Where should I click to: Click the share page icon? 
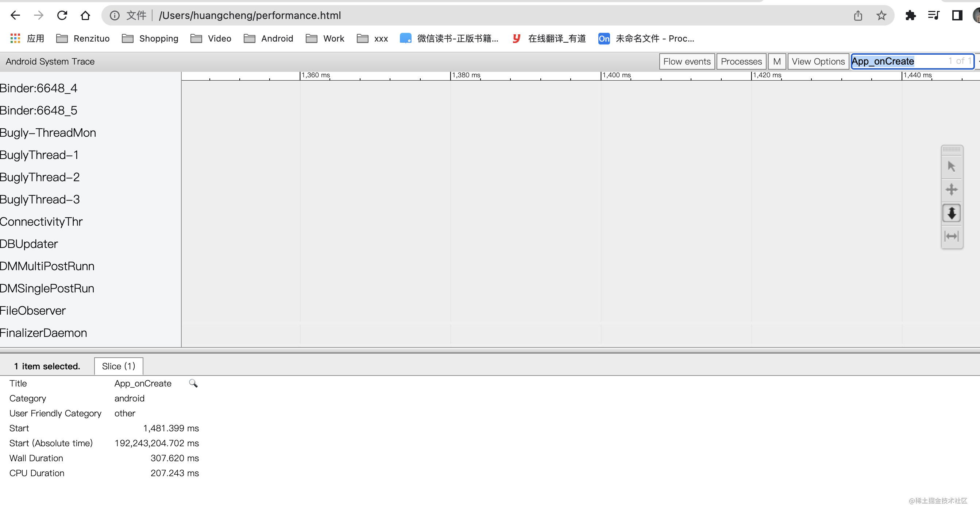pos(858,16)
